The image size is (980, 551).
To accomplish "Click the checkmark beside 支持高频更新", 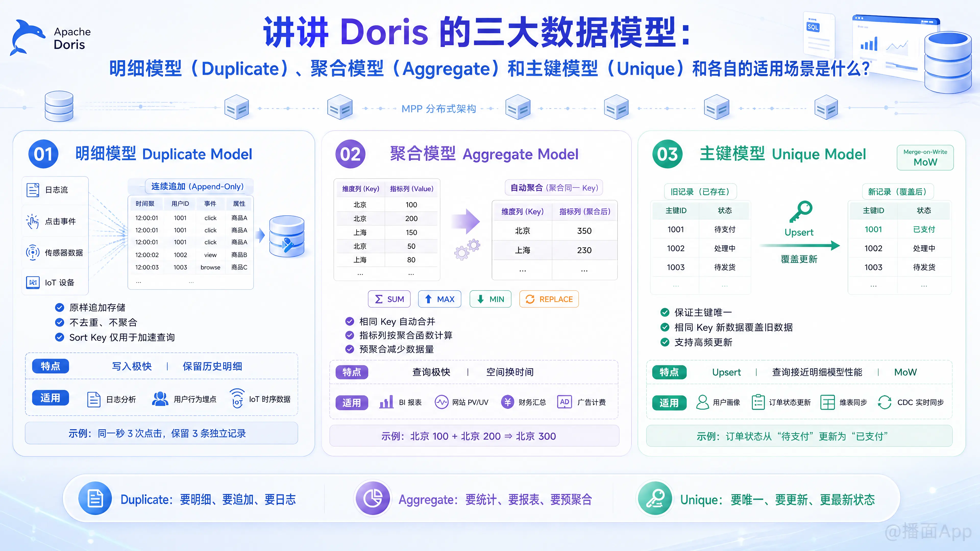I will click(x=665, y=342).
